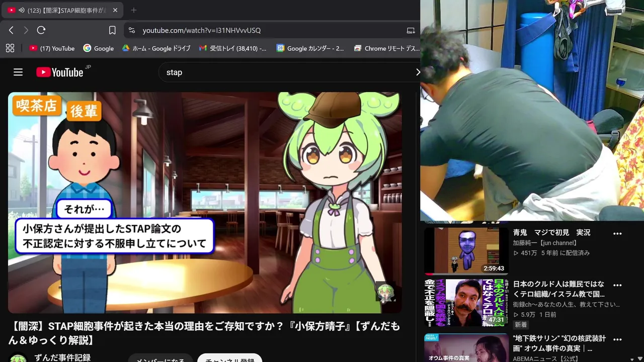The image size is (644, 362).
Task: Click 加藤純一 [jun channel] channel name
Action: (x=545, y=243)
